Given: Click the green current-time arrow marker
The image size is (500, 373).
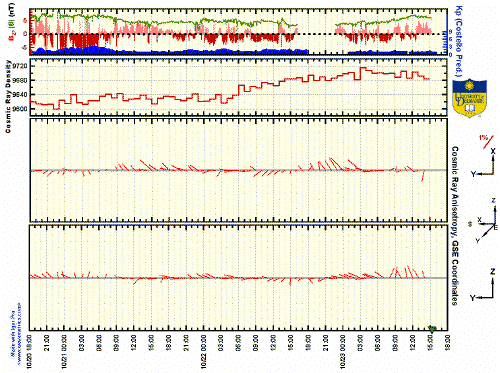Looking at the screenshot, I should coord(432,329).
